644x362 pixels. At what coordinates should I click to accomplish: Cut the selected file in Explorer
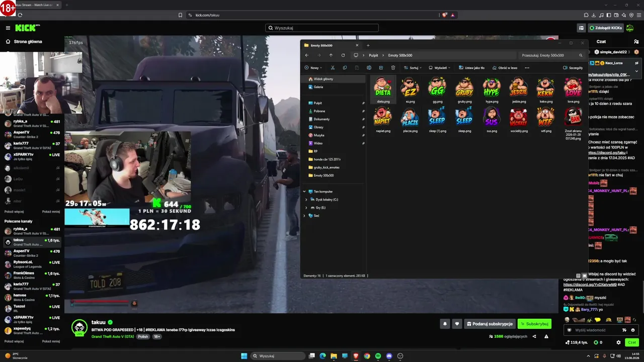(x=333, y=68)
